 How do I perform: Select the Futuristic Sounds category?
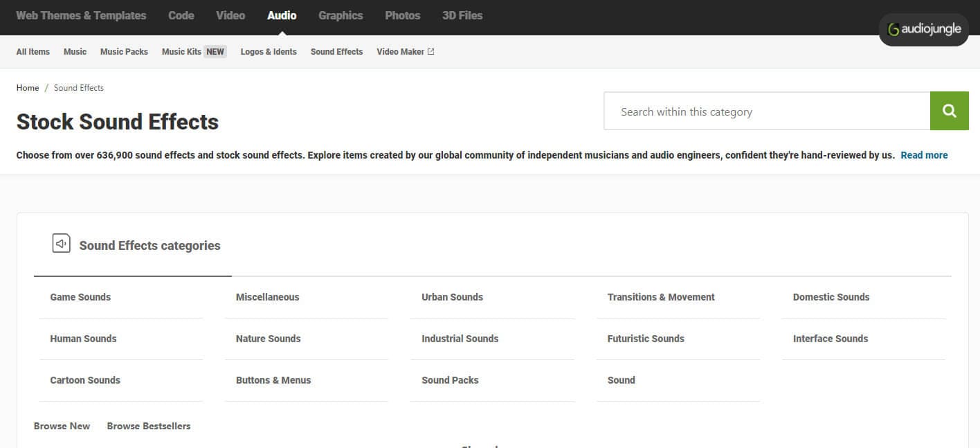[646, 339]
